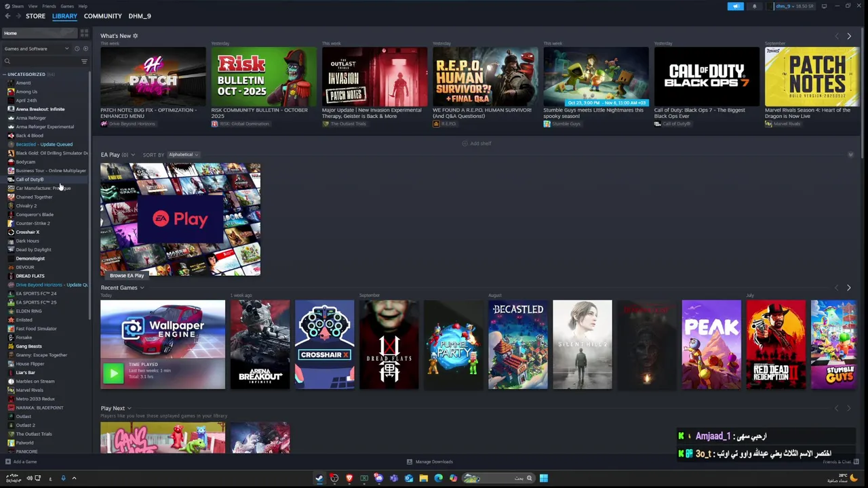Click the recent activity clock filter icon
This screenshot has height=488, width=868.
point(77,49)
